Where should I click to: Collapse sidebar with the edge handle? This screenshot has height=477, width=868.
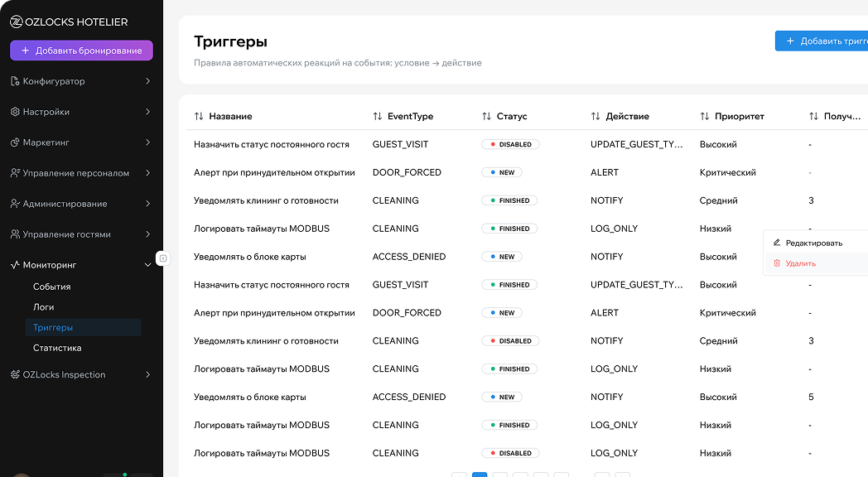click(163, 258)
